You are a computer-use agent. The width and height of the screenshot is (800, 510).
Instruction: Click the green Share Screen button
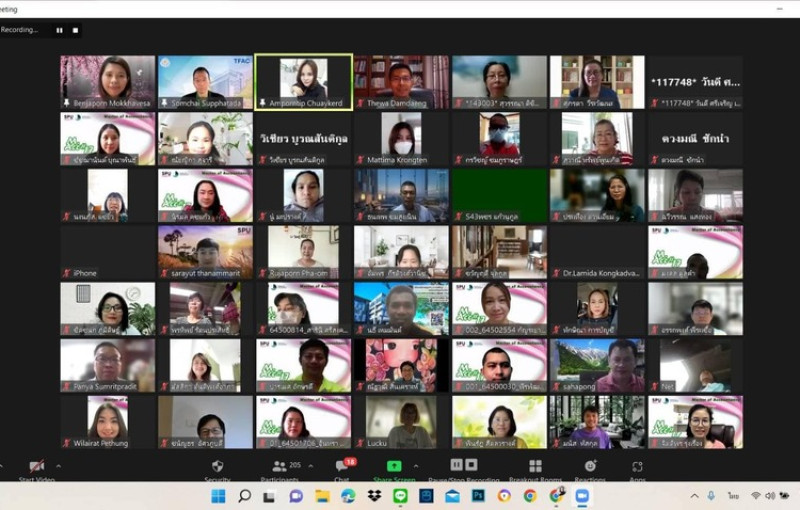click(x=394, y=466)
